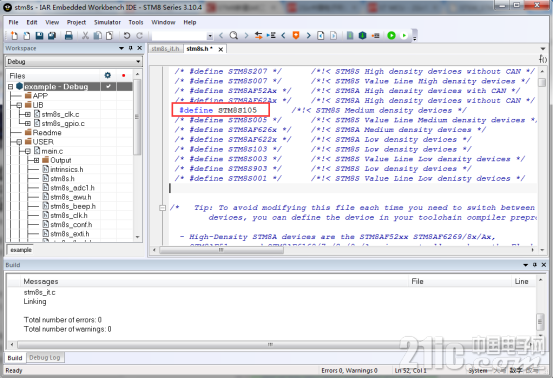Click the editor horizontal scrollbar thumb
Viewport: 553px width, 379px height.
pos(221,250)
